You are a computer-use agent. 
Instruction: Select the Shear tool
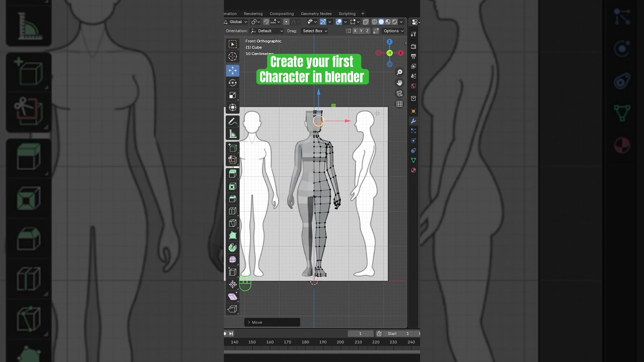(232, 297)
